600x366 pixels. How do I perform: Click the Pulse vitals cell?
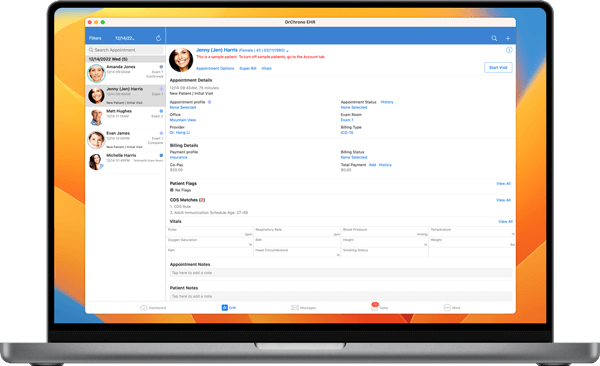click(210, 232)
